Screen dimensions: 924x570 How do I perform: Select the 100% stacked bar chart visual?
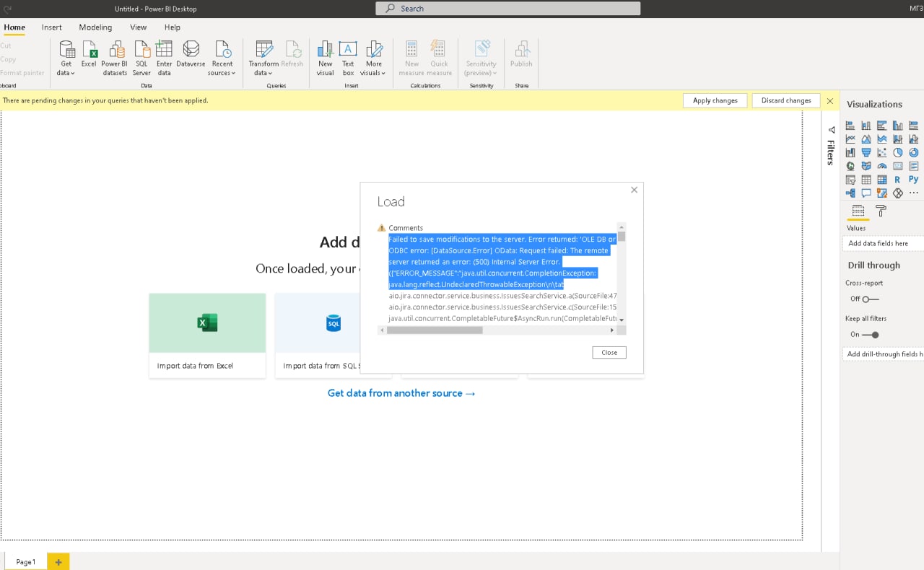914,126
